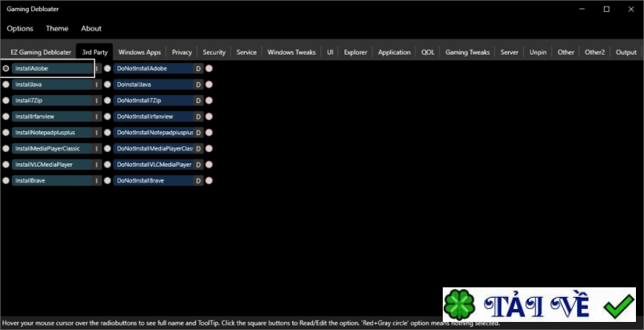Click the red circle in the Java row
The image size is (644, 330).
coord(209,85)
